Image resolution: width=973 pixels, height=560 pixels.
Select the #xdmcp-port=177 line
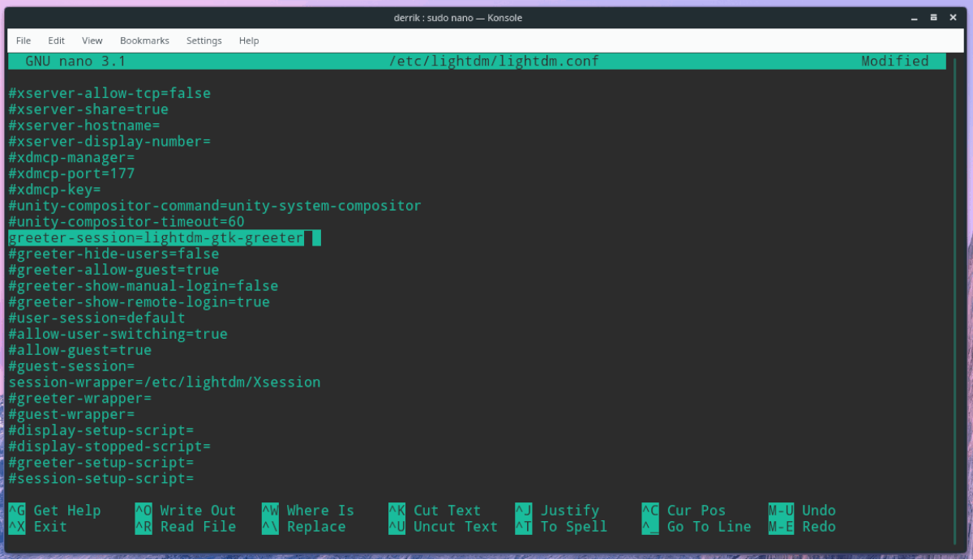[71, 173]
